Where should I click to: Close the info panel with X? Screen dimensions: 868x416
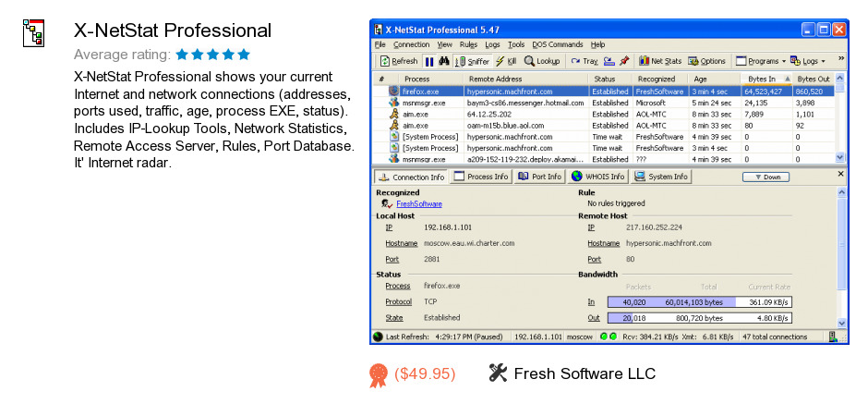(841, 174)
